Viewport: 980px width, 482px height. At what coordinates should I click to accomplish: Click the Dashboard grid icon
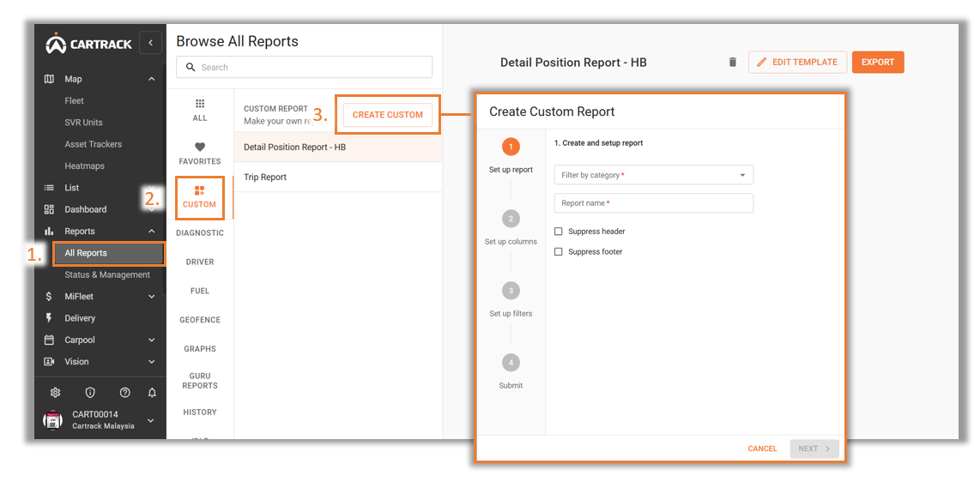(49, 209)
